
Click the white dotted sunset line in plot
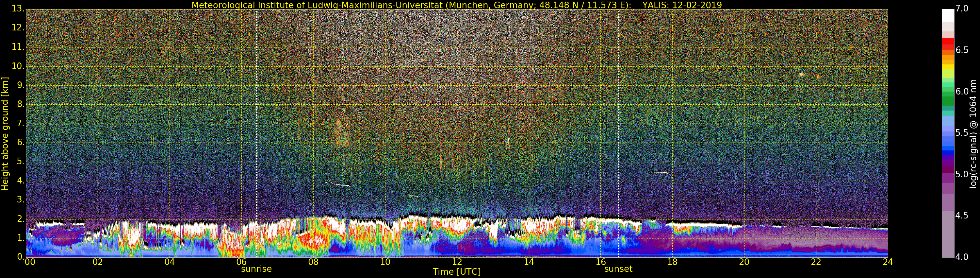[618, 133]
